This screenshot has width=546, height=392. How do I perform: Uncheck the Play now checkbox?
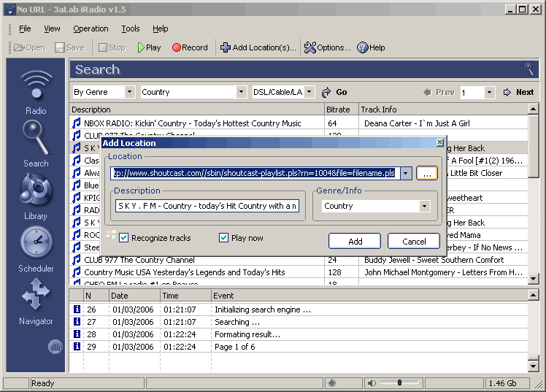click(223, 238)
